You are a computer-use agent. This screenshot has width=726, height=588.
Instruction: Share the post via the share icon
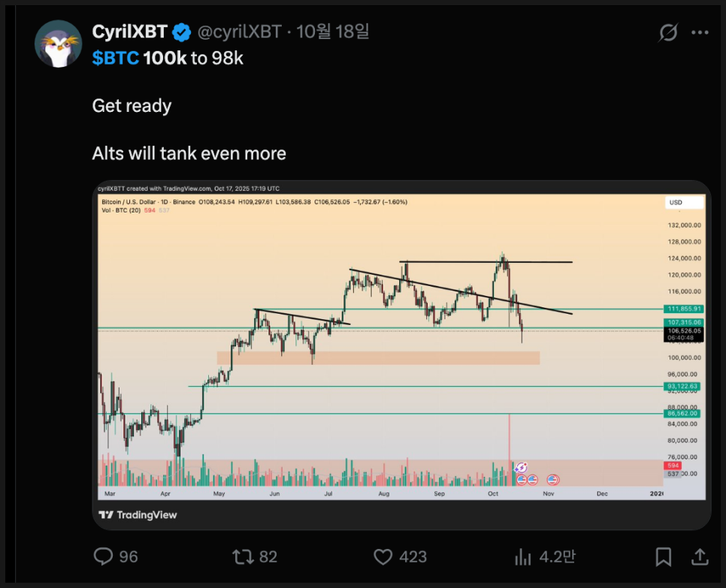(x=699, y=556)
